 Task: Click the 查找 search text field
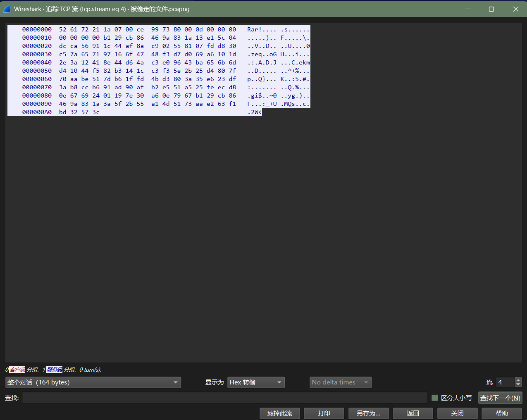click(x=225, y=398)
